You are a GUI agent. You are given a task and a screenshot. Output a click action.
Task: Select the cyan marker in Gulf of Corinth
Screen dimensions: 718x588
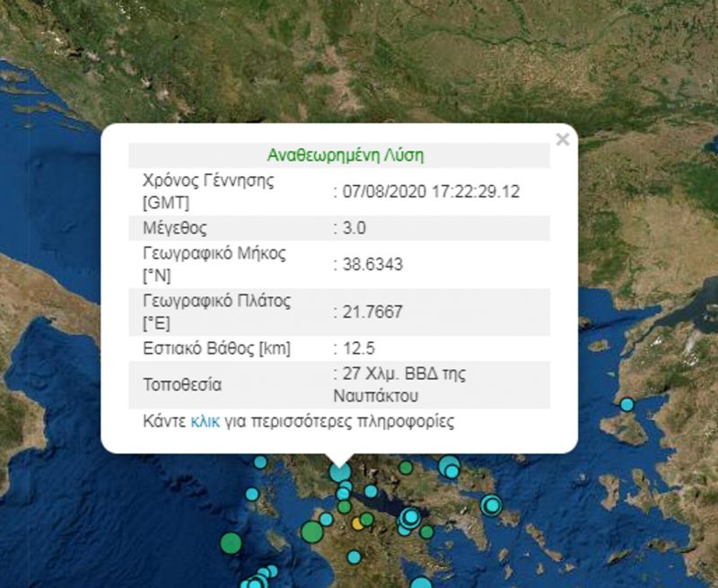[371, 492]
